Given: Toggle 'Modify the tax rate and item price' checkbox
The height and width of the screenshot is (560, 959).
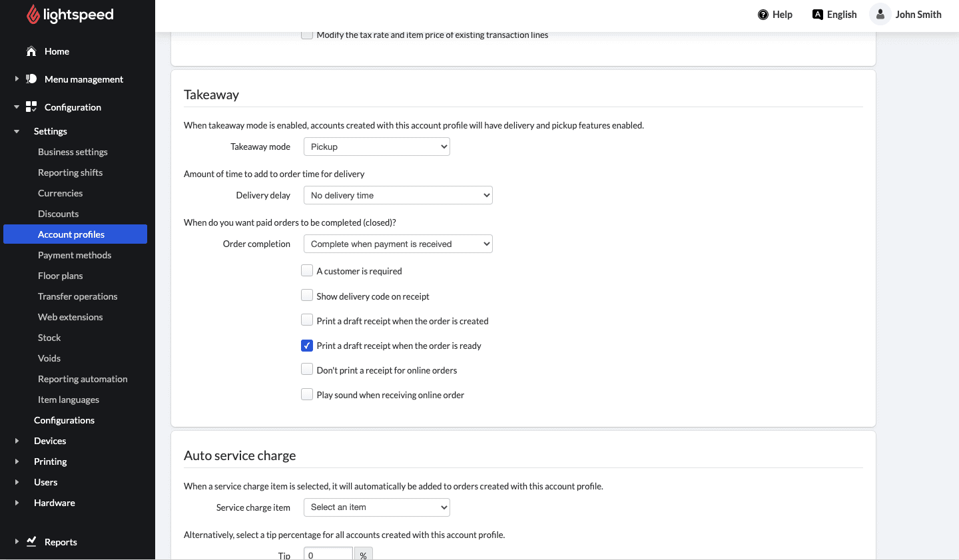Looking at the screenshot, I should (x=307, y=35).
